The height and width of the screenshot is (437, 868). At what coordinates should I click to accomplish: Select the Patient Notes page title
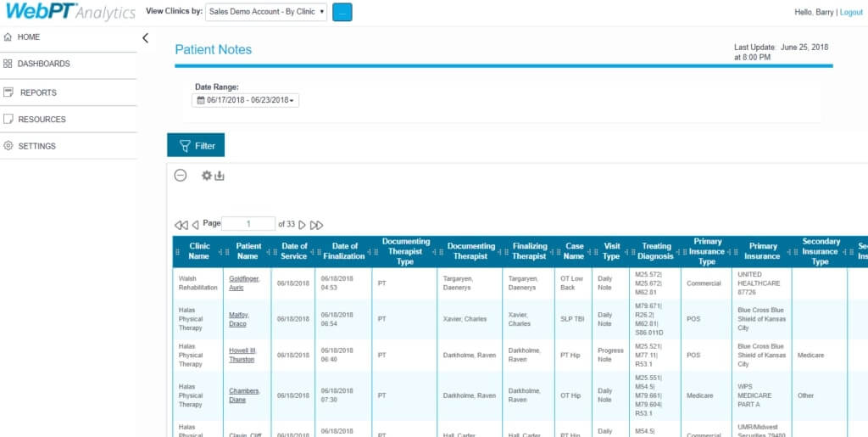[x=213, y=50]
